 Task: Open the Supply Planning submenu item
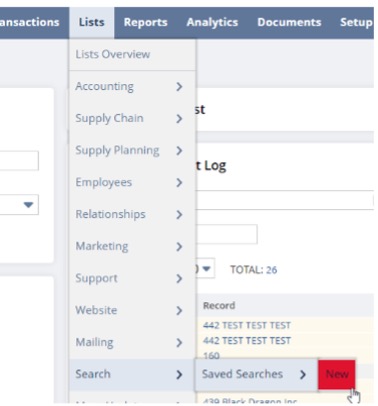132,150
